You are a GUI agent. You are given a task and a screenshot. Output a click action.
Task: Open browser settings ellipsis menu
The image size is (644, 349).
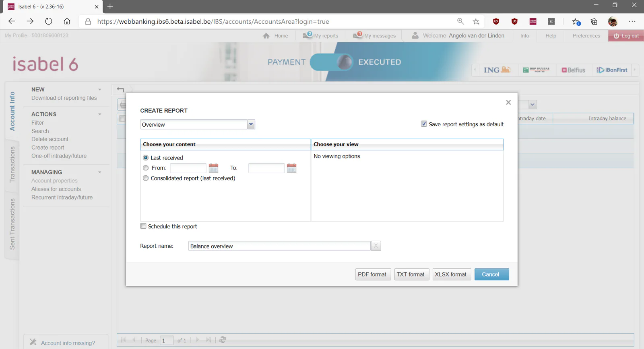(632, 21)
